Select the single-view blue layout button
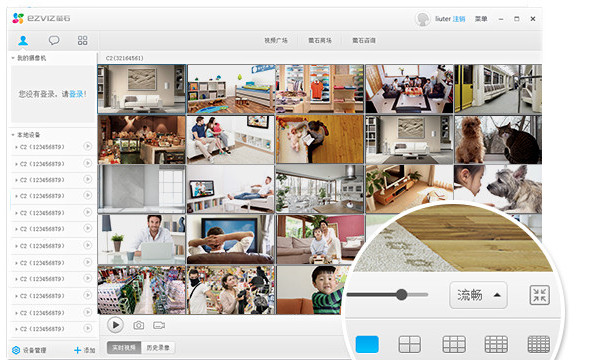Viewport: 591px width, 360px height. tap(367, 344)
